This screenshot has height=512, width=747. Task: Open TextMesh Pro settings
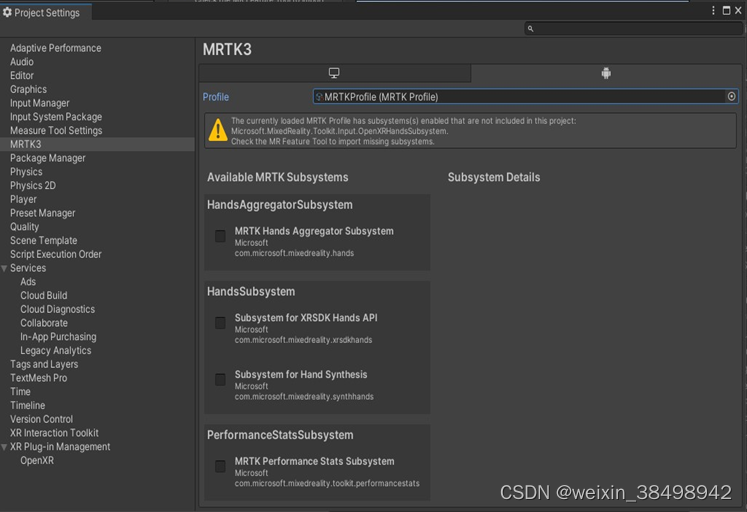click(39, 379)
